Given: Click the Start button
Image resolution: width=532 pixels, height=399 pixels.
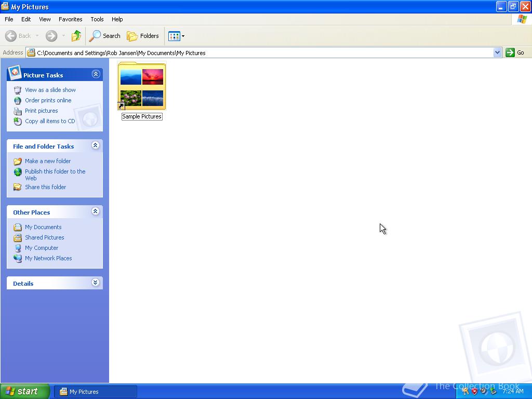Looking at the screenshot, I should 25,391.
